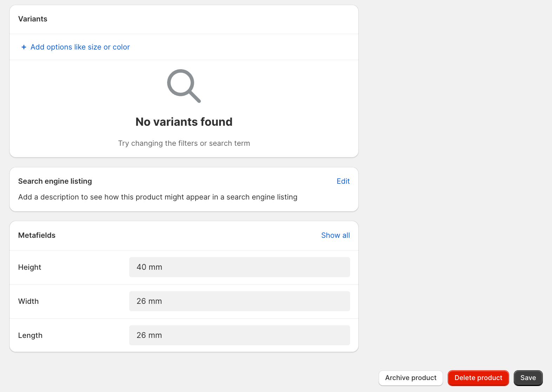The height and width of the screenshot is (392, 552).
Task: Click the magnifying glass empty-state icon
Action: coord(184,86)
